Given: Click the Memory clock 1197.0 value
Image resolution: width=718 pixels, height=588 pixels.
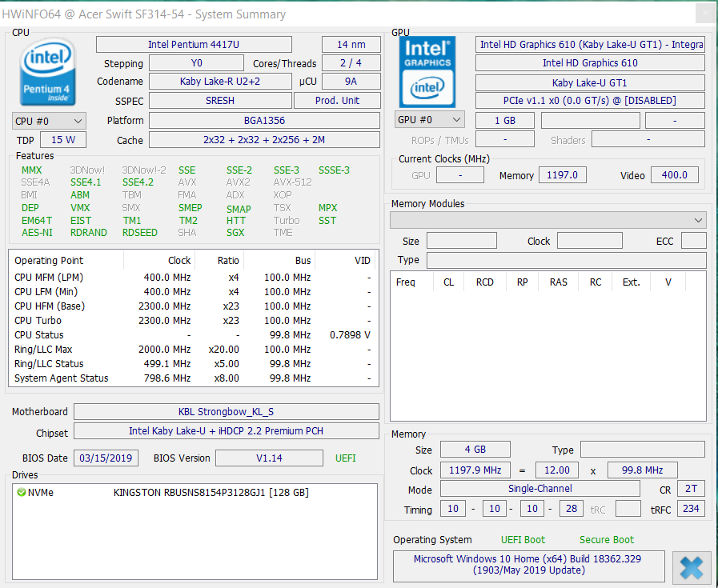Looking at the screenshot, I should (562, 174).
